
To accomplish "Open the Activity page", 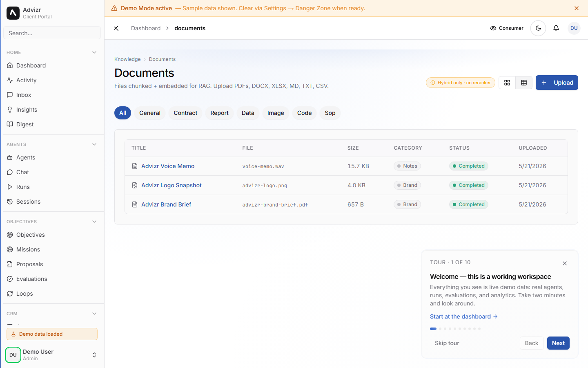I will [52, 80].
